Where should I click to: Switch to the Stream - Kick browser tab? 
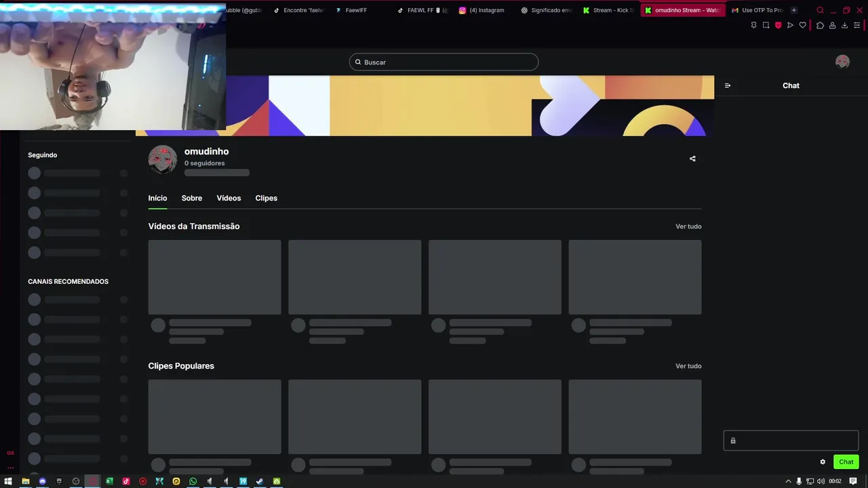point(608,10)
